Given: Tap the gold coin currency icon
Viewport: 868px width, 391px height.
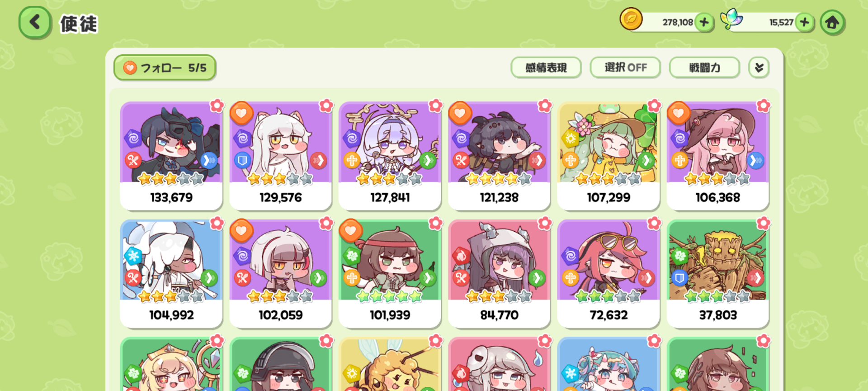Looking at the screenshot, I should (x=631, y=19).
